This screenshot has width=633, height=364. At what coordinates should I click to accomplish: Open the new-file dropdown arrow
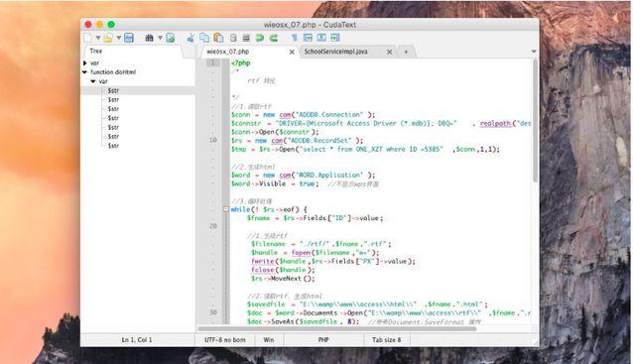97,38
